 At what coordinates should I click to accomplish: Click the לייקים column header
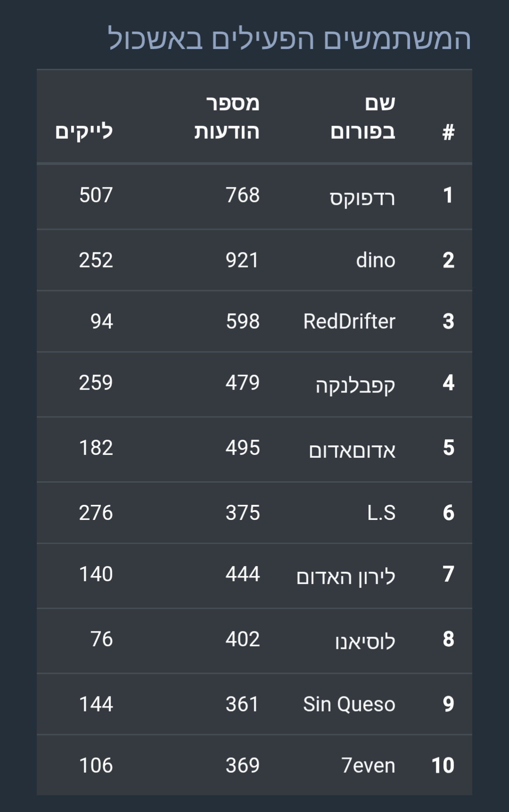[84, 131]
